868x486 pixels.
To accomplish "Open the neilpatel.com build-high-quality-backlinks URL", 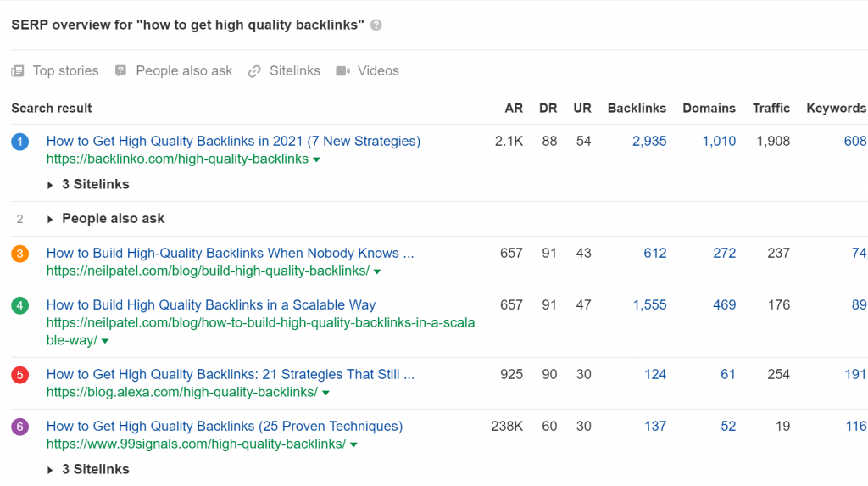I will tap(208, 271).
